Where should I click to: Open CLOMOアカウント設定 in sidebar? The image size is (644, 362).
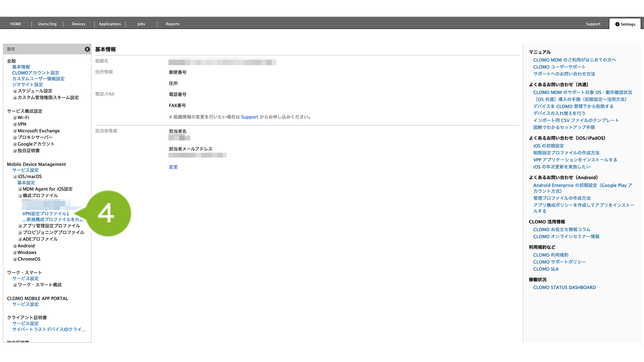tap(35, 73)
